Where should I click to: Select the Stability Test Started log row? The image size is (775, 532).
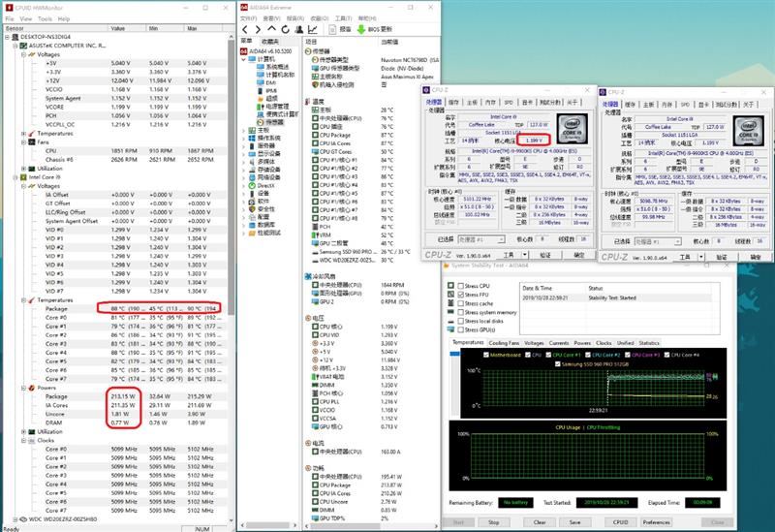click(x=618, y=297)
